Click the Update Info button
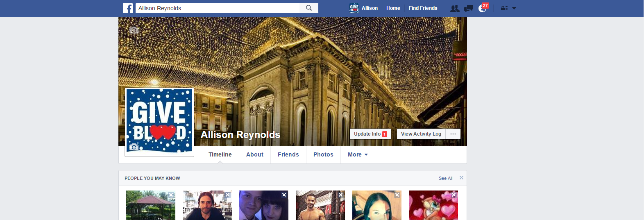The width and height of the screenshot is (644, 220). (370, 134)
